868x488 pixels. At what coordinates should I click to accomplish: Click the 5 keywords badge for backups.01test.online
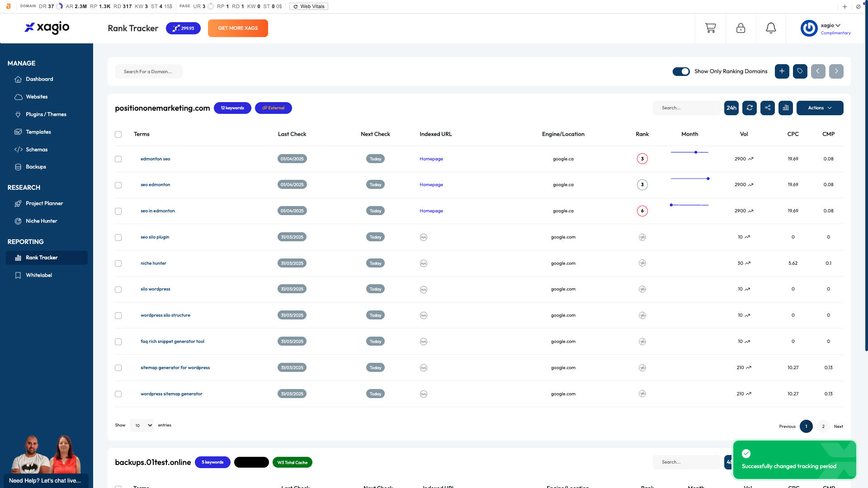click(212, 462)
